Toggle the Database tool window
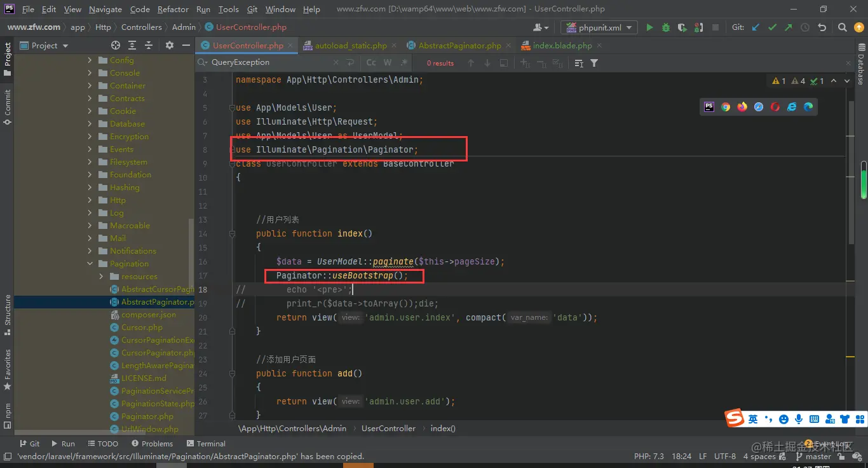Screen dimensions: 868x468 point(861,64)
